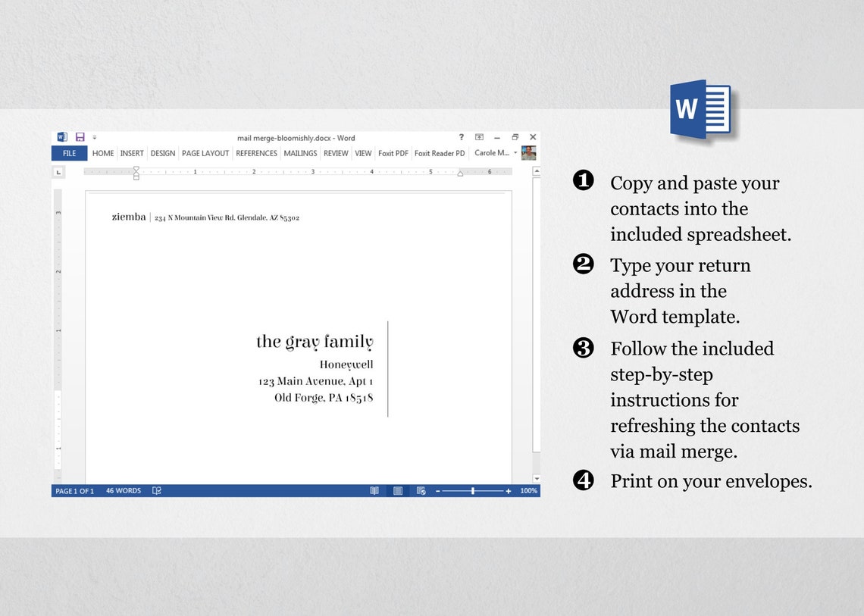Open the FILE menu
This screenshot has height=616, width=864.
tap(69, 153)
